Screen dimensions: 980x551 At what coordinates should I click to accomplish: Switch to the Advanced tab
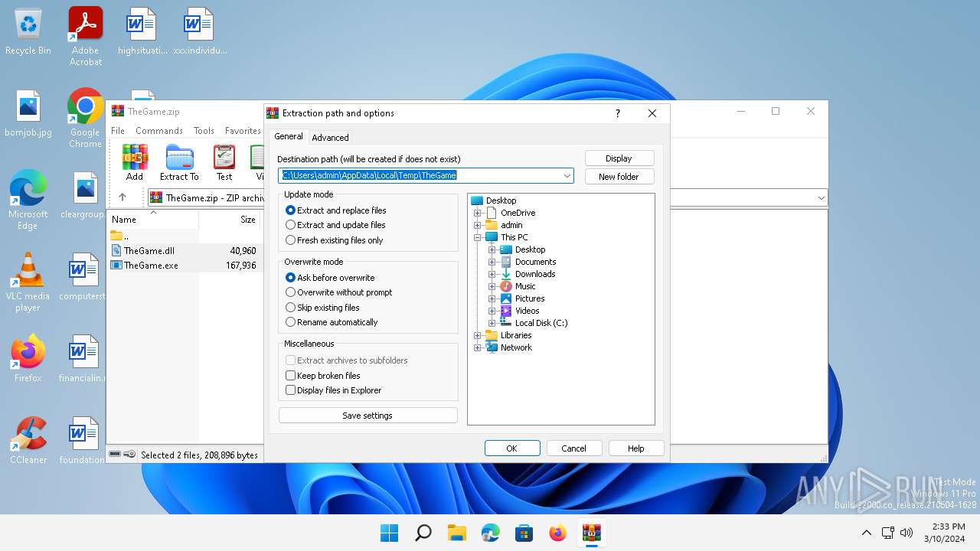pos(330,138)
